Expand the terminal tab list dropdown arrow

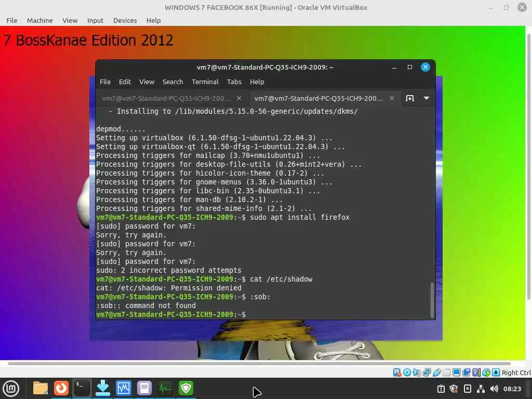(427, 98)
